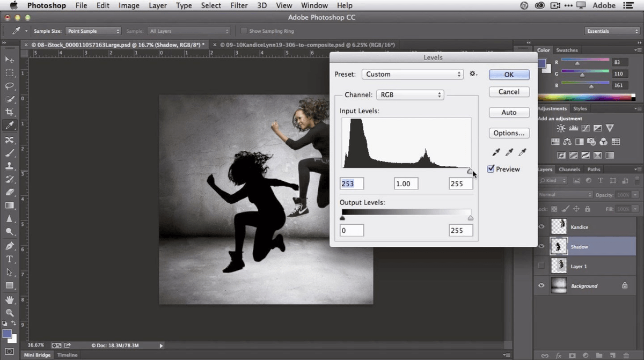644x360 pixels.
Task: Open the Channel dropdown in Levels
Action: tap(411, 94)
